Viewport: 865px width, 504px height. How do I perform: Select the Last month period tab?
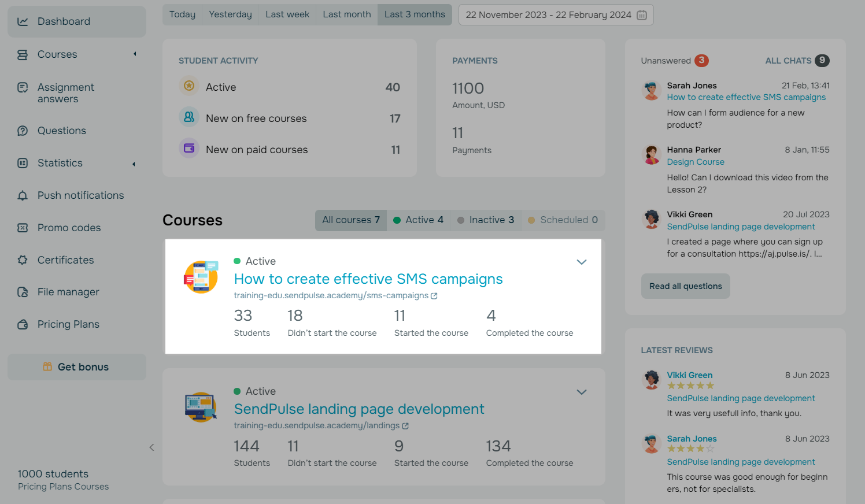click(346, 14)
